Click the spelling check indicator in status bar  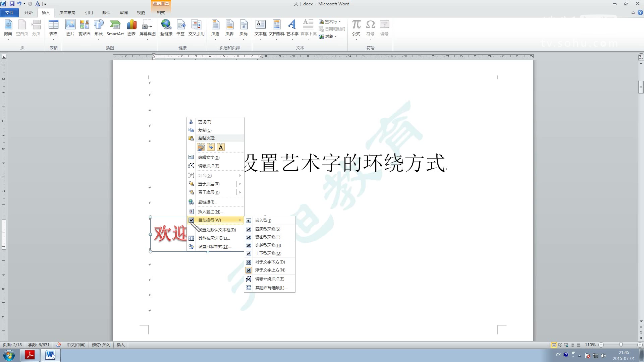[58, 345]
